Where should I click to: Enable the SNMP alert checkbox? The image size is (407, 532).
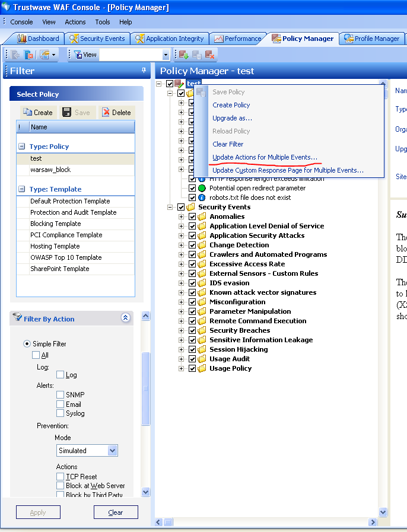pos(61,395)
